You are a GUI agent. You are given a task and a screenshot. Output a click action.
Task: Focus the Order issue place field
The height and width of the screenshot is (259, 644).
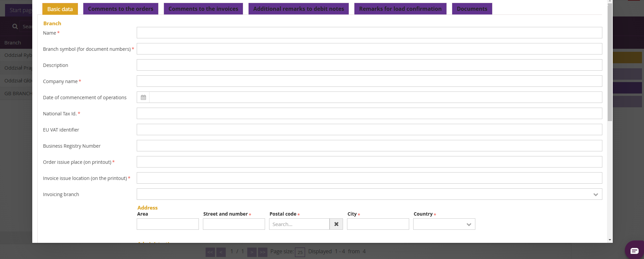[x=369, y=162]
